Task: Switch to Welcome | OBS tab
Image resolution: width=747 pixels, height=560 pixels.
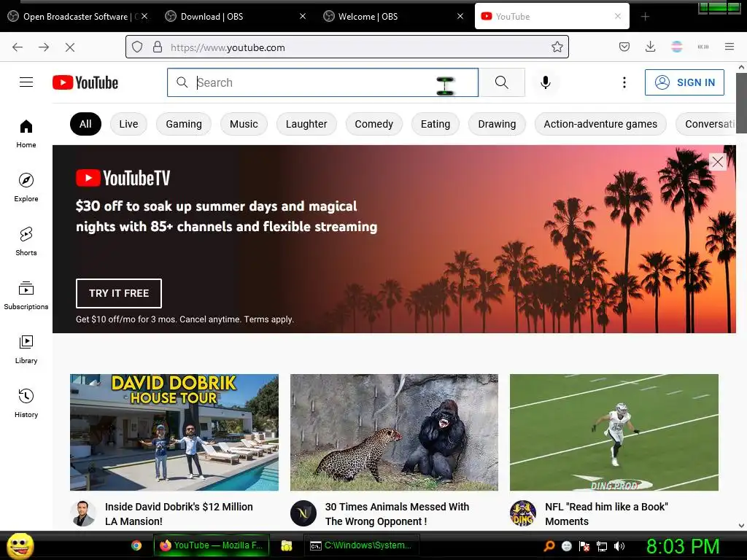Action: [x=392, y=17]
